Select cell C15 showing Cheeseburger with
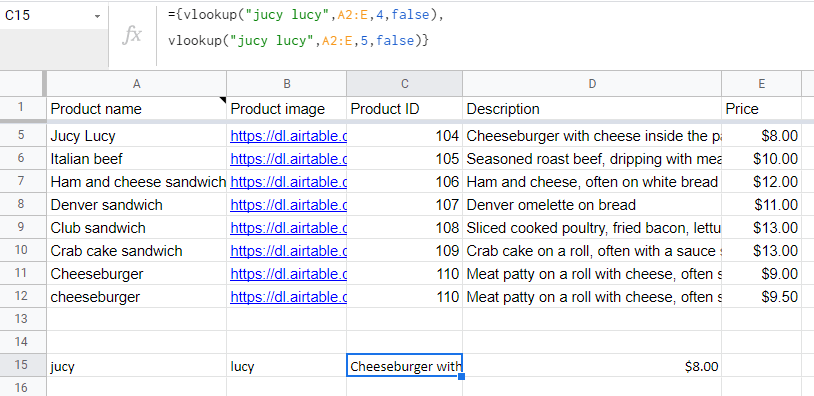 (404, 366)
